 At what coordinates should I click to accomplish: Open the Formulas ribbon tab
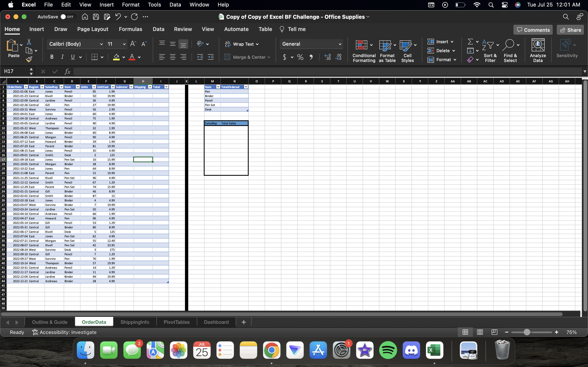coord(130,29)
